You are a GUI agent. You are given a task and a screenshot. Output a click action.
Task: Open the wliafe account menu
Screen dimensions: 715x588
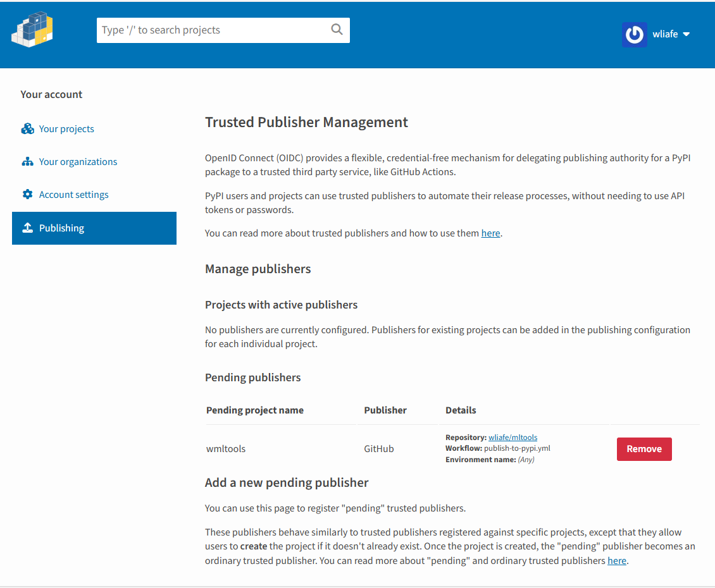[665, 35]
